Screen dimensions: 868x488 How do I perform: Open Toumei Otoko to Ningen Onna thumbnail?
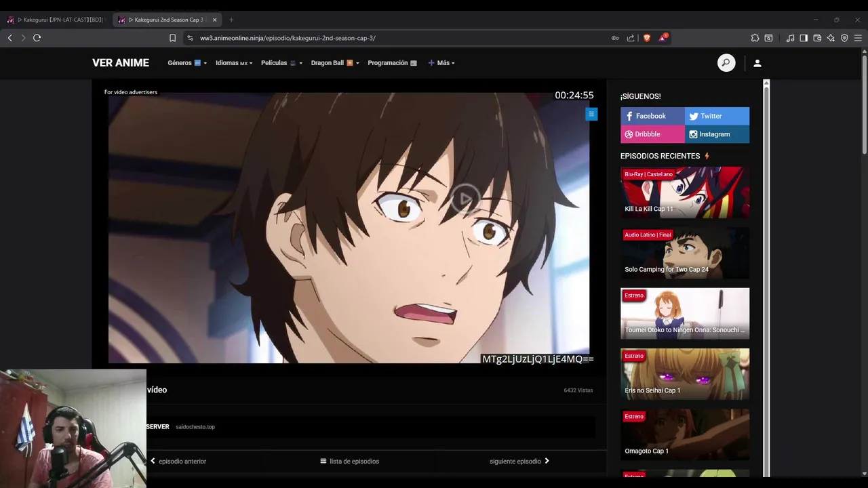(x=685, y=313)
